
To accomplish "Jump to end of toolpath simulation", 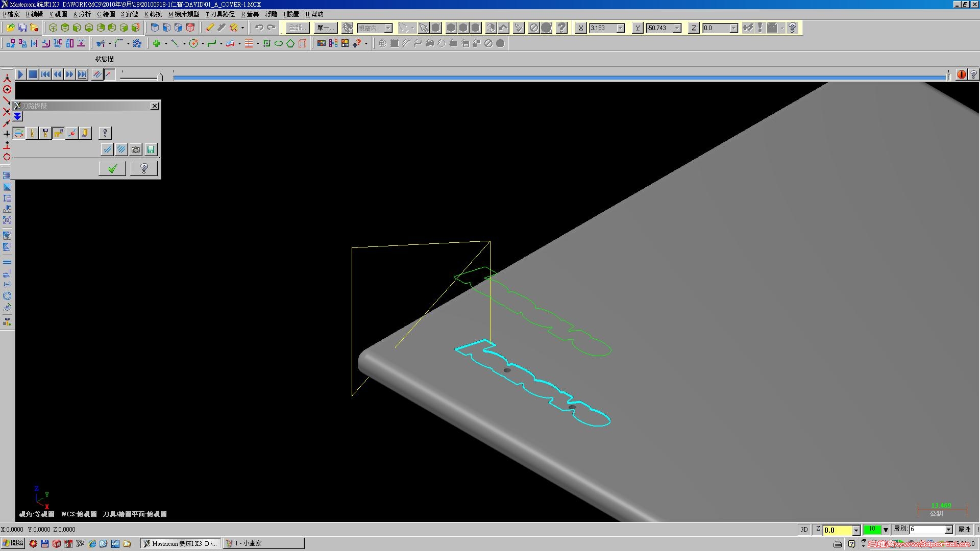I will [x=82, y=74].
